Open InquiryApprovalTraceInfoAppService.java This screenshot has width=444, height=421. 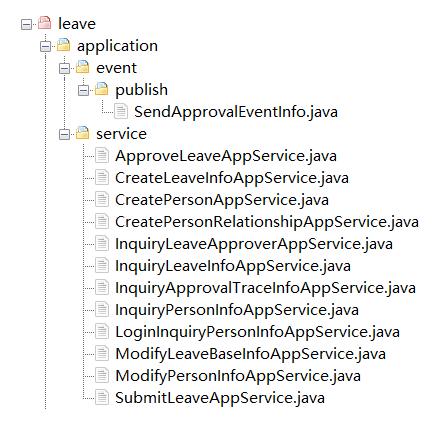[x=265, y=288]
